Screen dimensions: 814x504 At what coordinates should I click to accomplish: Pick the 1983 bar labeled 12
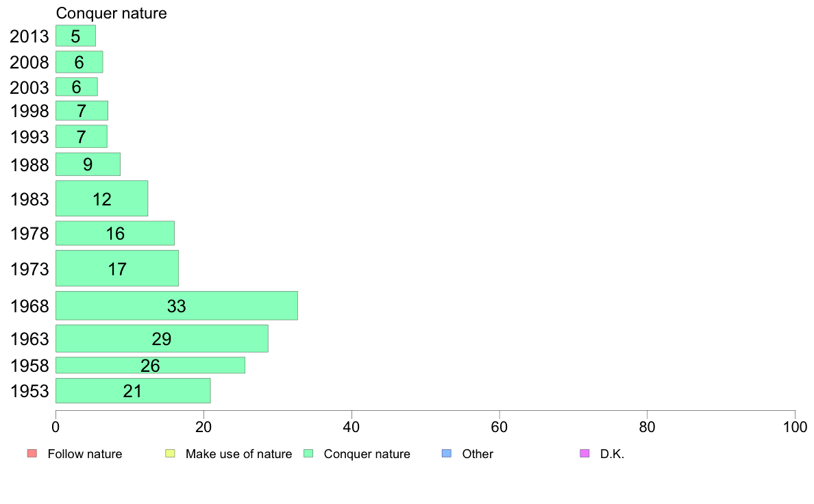pos(101,199)
